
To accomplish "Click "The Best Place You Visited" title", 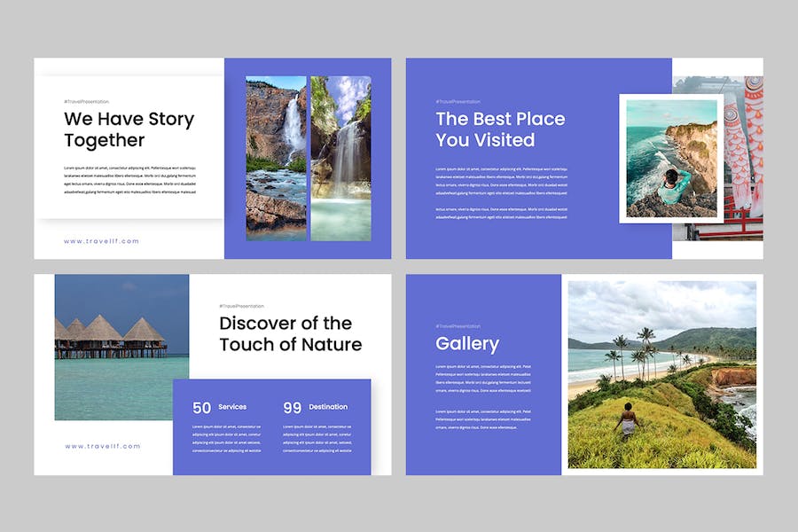I will pos(499,129).
